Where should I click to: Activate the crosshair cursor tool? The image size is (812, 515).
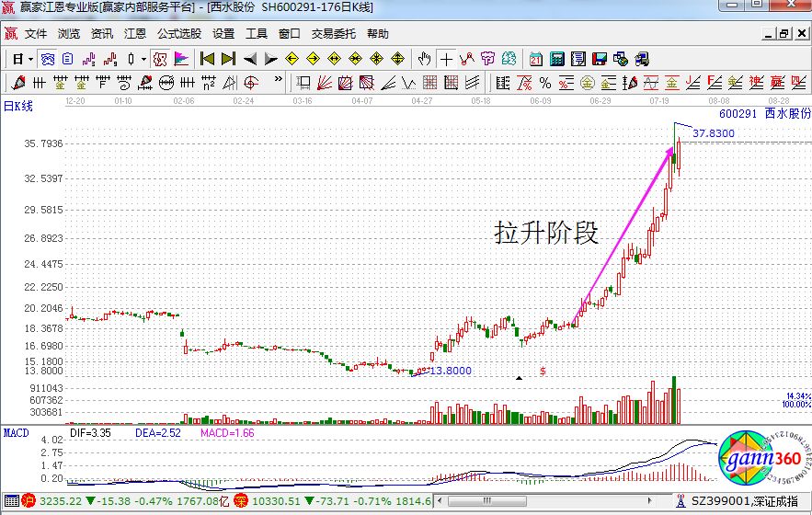point(446,59)
